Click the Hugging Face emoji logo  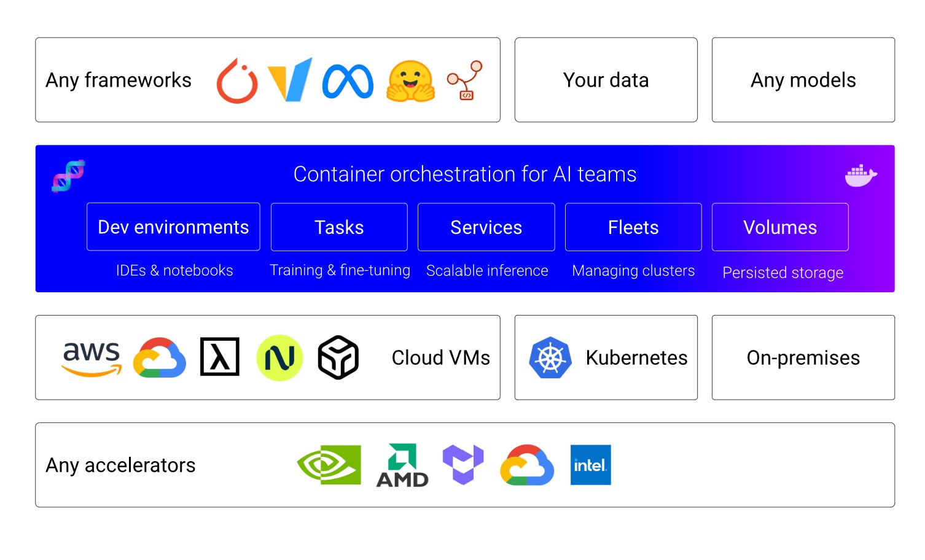(x=411, y=81)
